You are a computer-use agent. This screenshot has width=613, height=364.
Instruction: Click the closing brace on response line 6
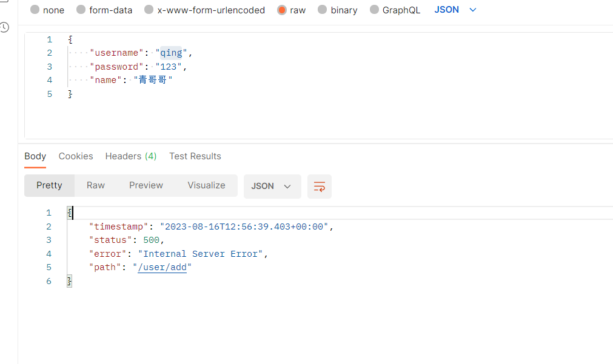pyautogui.click(x=70, y=281)
